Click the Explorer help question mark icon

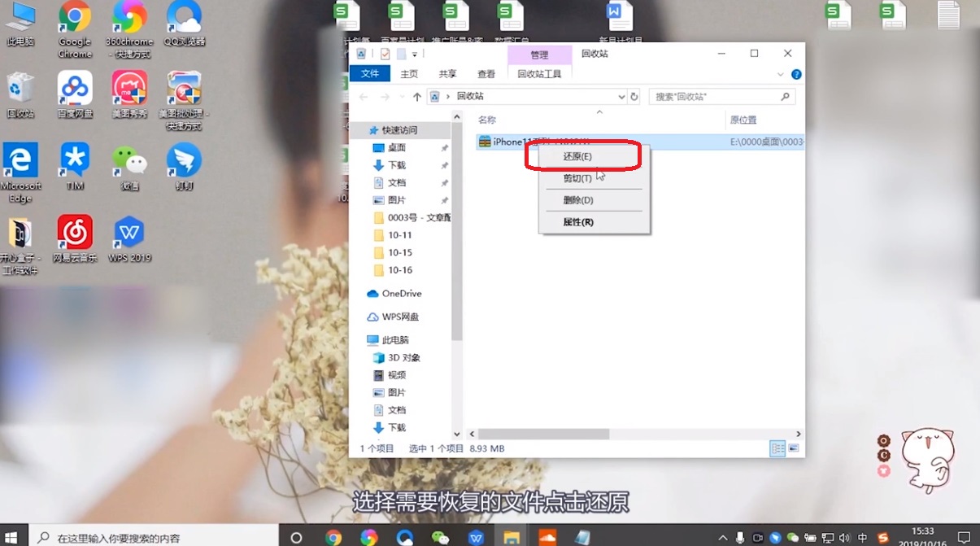[796, 74]
